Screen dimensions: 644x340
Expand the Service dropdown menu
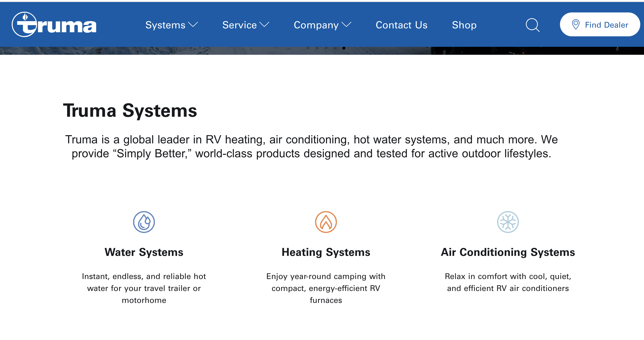point(245,25)
